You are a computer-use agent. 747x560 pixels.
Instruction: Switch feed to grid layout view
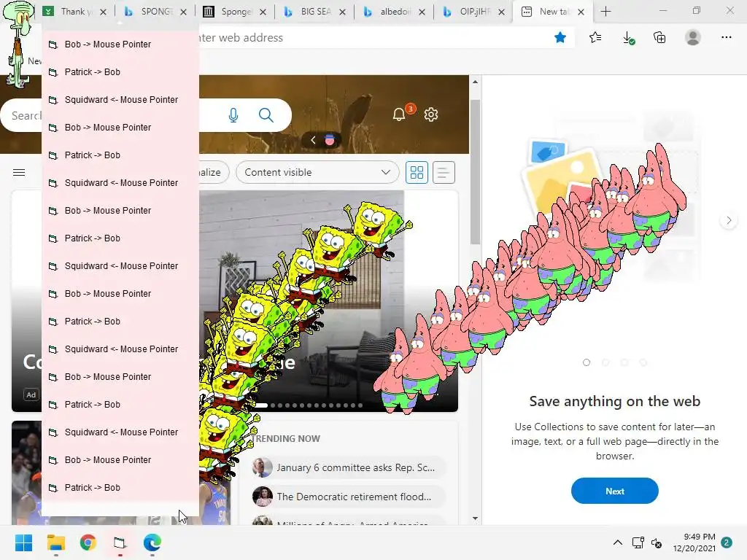417,172
